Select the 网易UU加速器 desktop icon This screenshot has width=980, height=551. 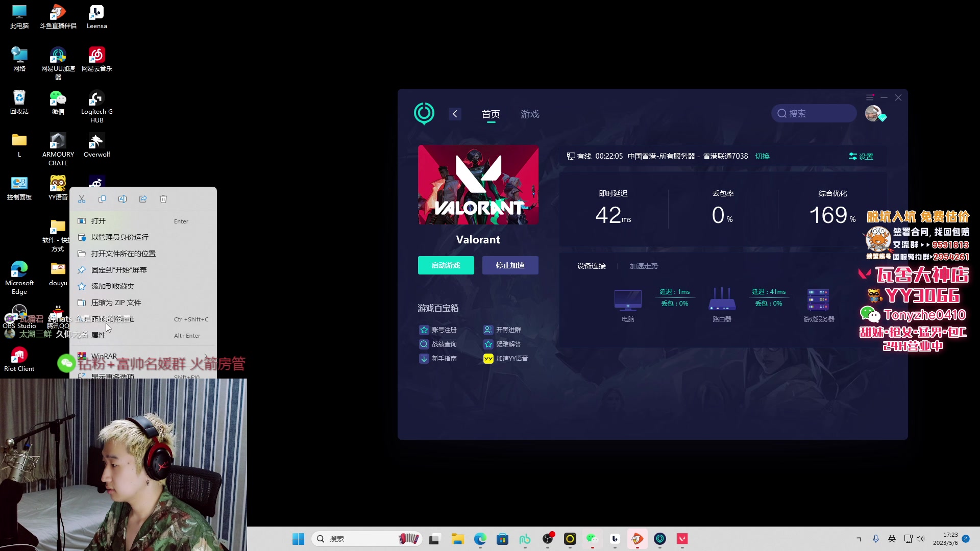[x=58, y=63]
